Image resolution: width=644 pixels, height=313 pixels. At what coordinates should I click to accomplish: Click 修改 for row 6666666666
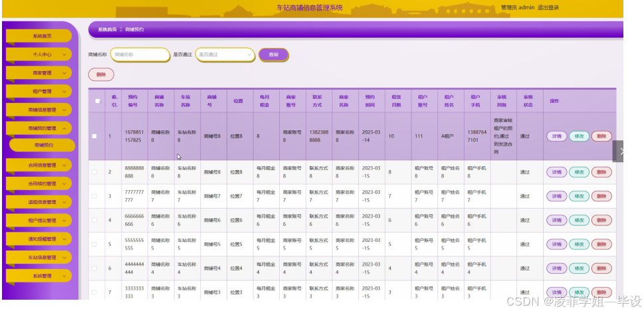click(x=579, y=220)
